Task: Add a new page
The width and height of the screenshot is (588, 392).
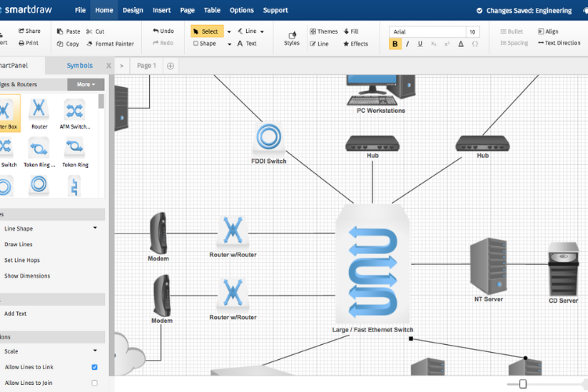Action: pyautogui.click(x=170, y=66)
